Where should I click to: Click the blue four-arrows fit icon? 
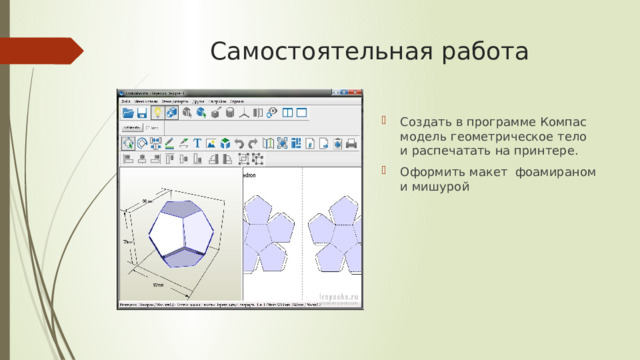(282, 144)
